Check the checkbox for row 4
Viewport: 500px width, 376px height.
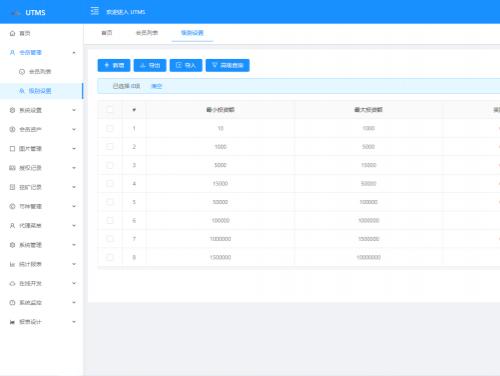pyautogui.click(x=109, y=184)
